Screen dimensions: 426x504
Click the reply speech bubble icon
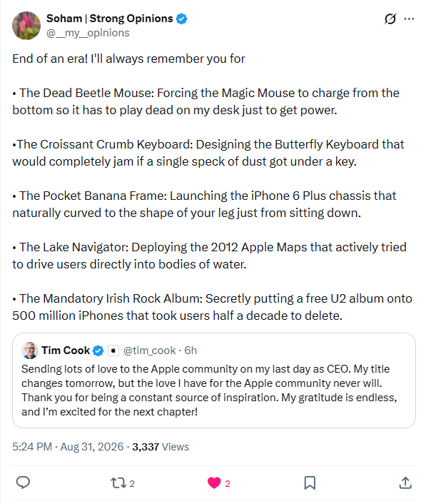tap(23, 483)
